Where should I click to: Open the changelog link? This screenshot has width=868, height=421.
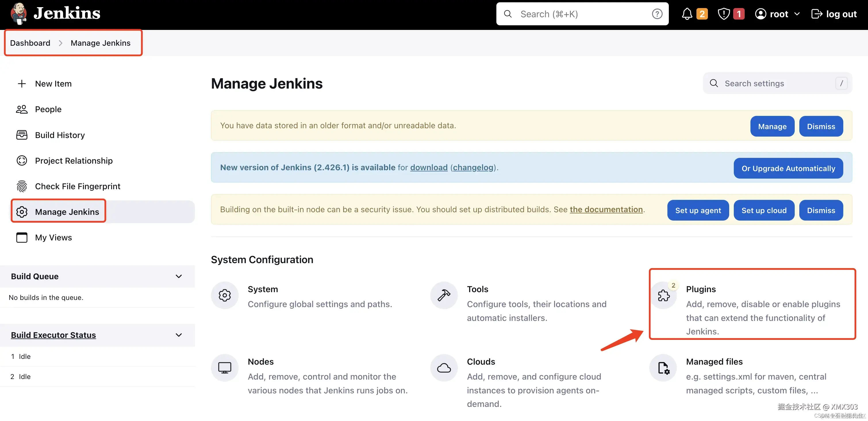tap(473, 168)
